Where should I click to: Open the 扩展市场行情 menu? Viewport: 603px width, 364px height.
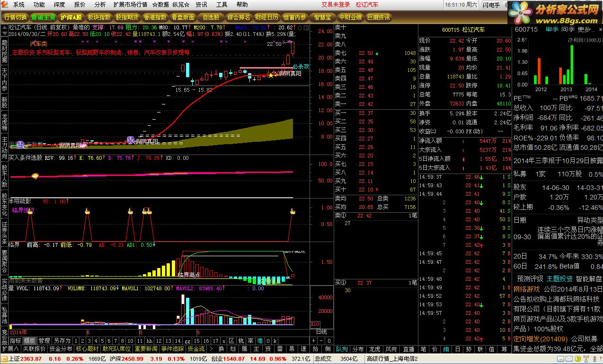130,5
